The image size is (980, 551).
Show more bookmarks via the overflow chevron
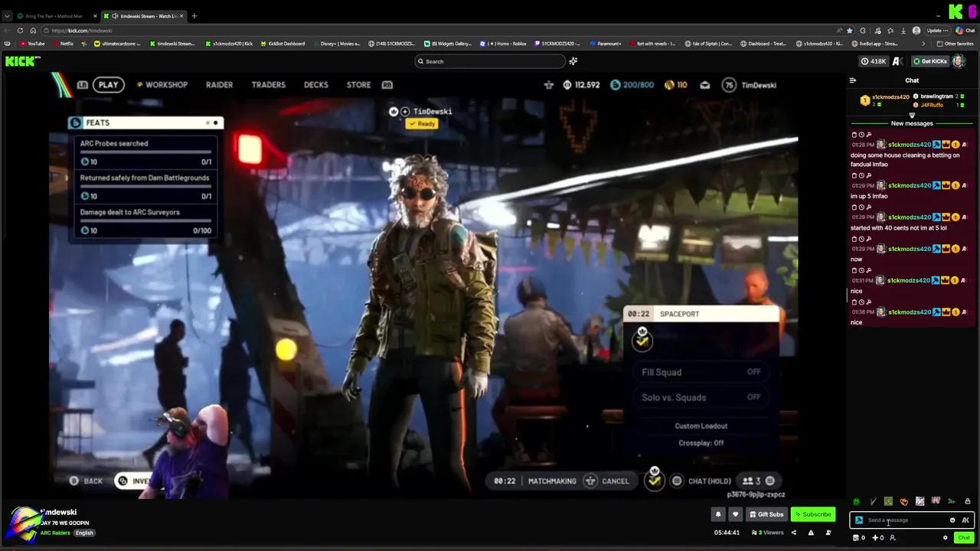click(924, 44)
